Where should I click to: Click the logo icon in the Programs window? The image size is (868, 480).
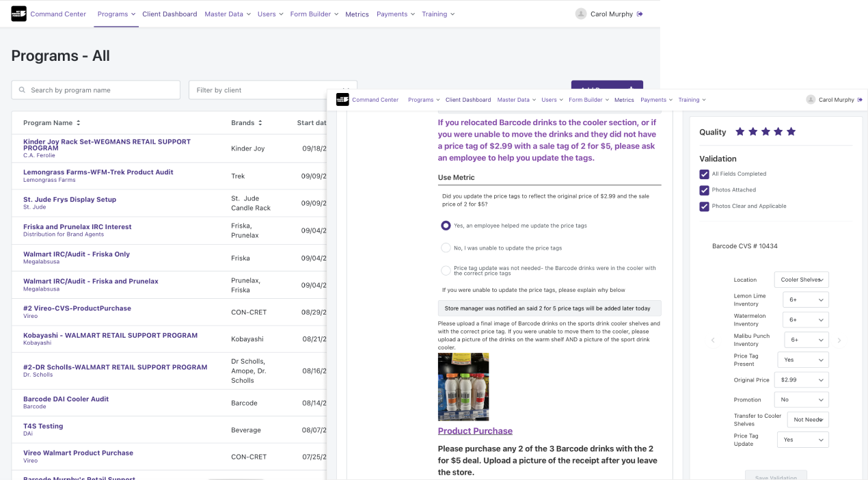click(x=18, y=14)
